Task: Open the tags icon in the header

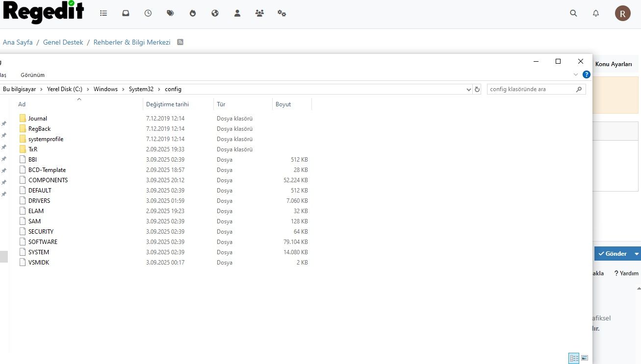Action: tap(170, 13)
